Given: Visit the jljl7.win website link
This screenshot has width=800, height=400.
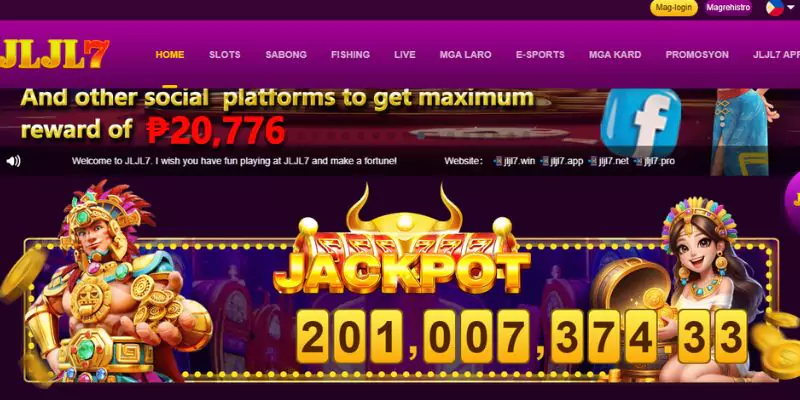Looking at the screenshot, I should pos(514,161).
